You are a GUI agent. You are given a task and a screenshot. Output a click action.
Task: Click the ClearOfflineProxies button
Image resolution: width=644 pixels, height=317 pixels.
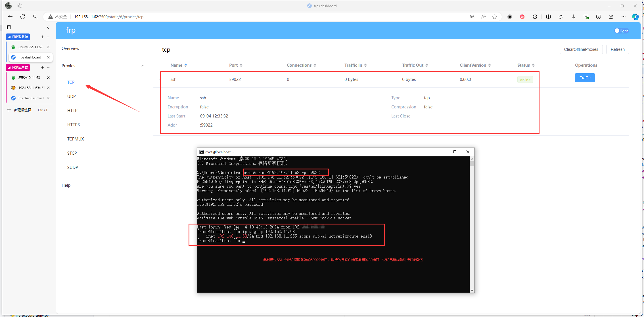coord(581,49)
